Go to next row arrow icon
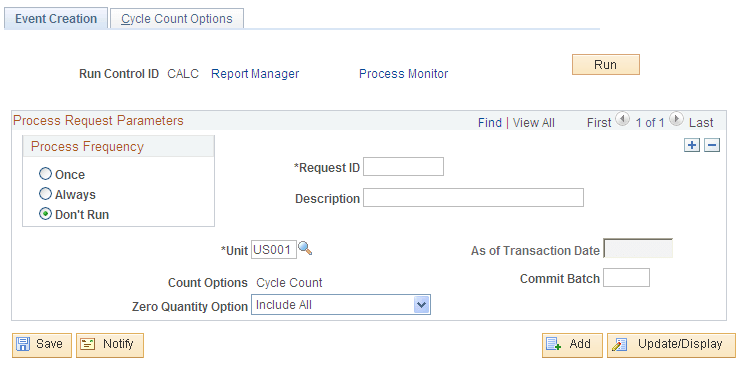This screenshot has width=753, height=370. pos(676,119)
